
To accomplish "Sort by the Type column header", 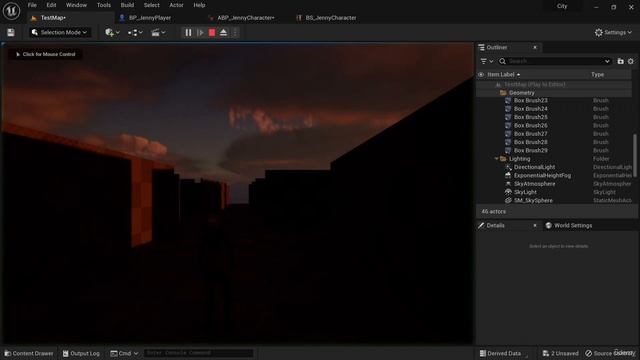I will (598, 74).
